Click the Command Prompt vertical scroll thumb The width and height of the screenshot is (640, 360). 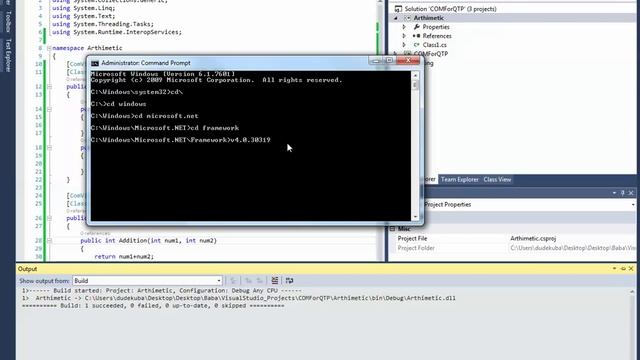coord(415,85)
